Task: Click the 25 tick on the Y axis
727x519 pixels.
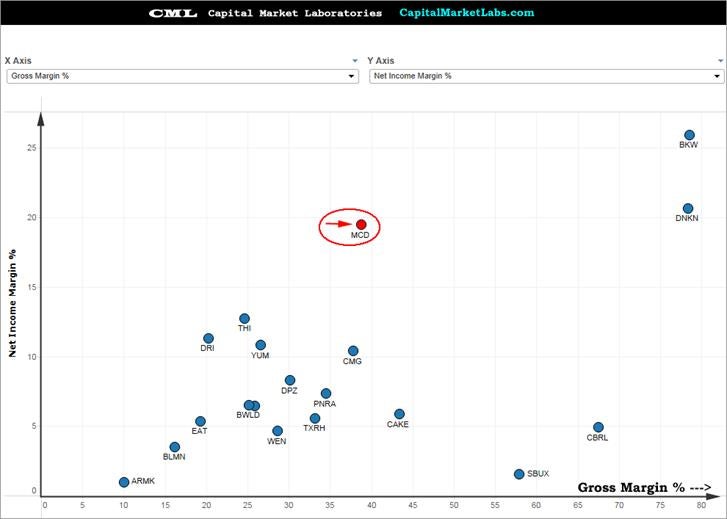Action: tap(32, 148)
